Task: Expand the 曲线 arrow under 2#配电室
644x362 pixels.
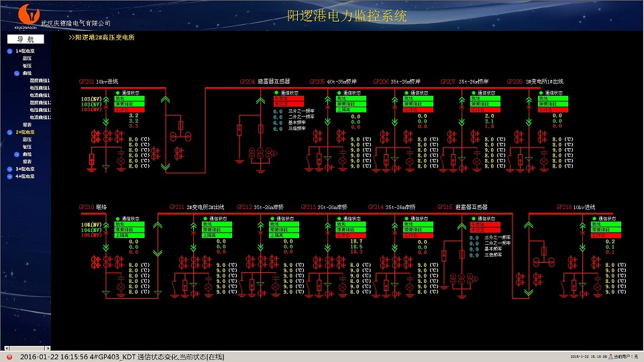Action: pos(17,155)
